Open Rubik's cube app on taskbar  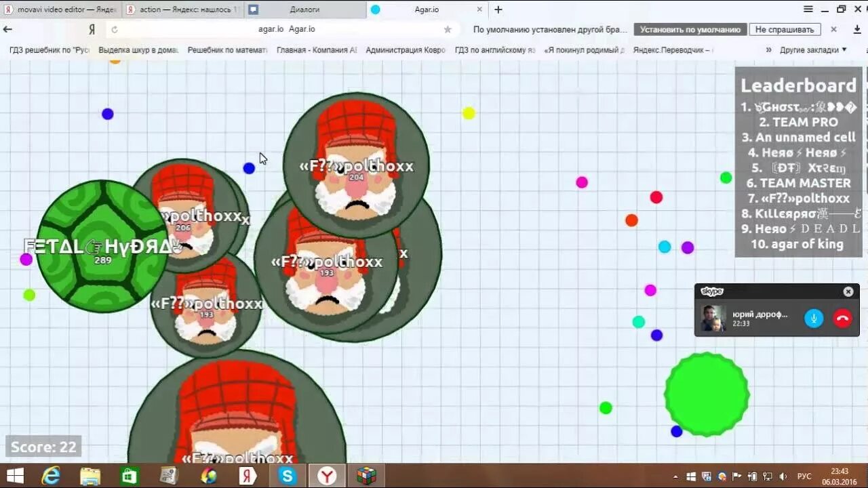(x=366, y=476)
